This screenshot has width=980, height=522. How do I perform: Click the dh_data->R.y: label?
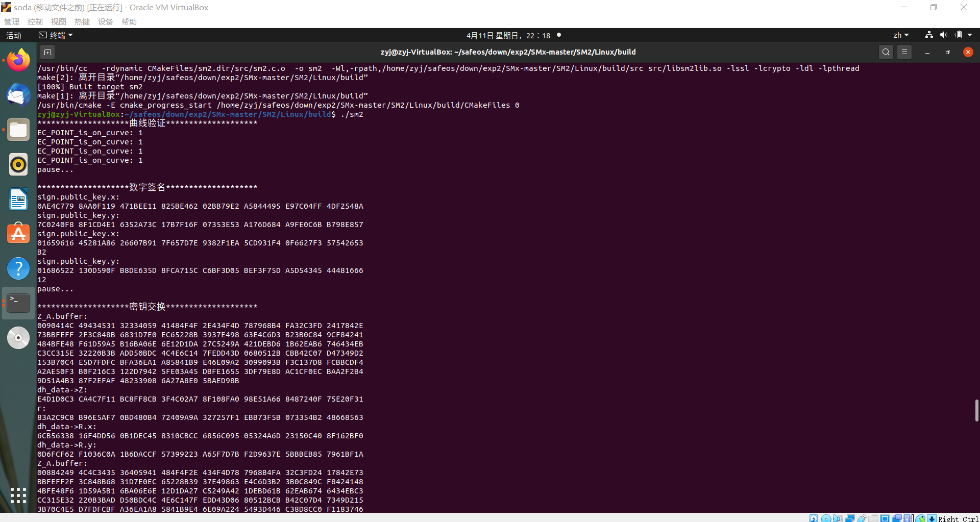point(67,445)
